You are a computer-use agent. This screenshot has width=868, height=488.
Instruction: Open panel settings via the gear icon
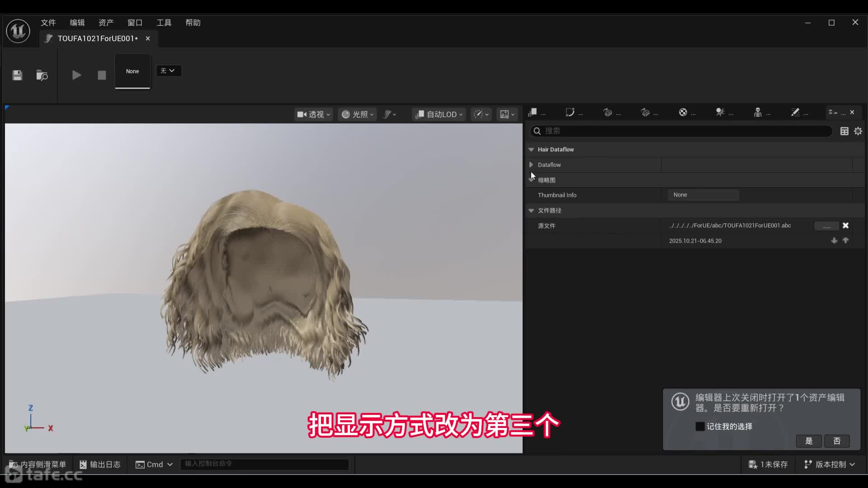coord(858,131)
